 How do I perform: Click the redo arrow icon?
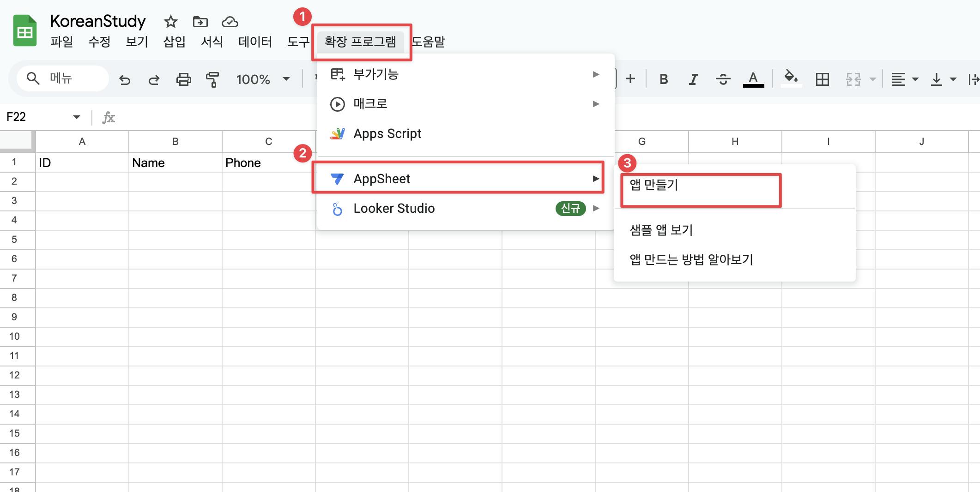(x=154, y=80)
